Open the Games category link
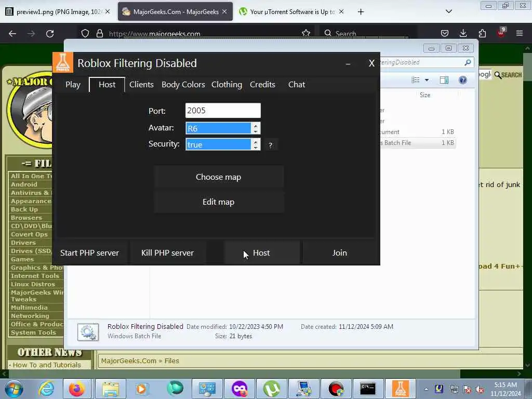Viewport: 532px width, 399px height. coord(22,259)
